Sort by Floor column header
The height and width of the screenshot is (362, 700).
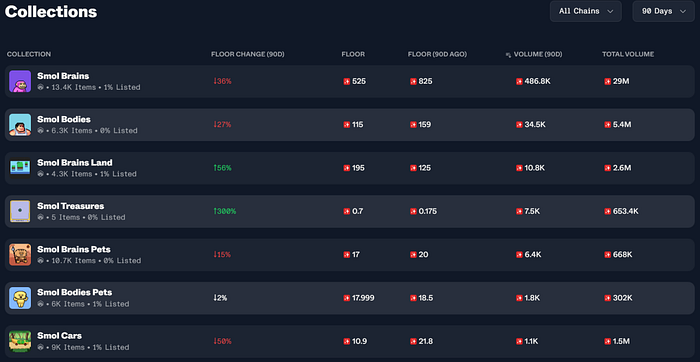tap(353, 54)
